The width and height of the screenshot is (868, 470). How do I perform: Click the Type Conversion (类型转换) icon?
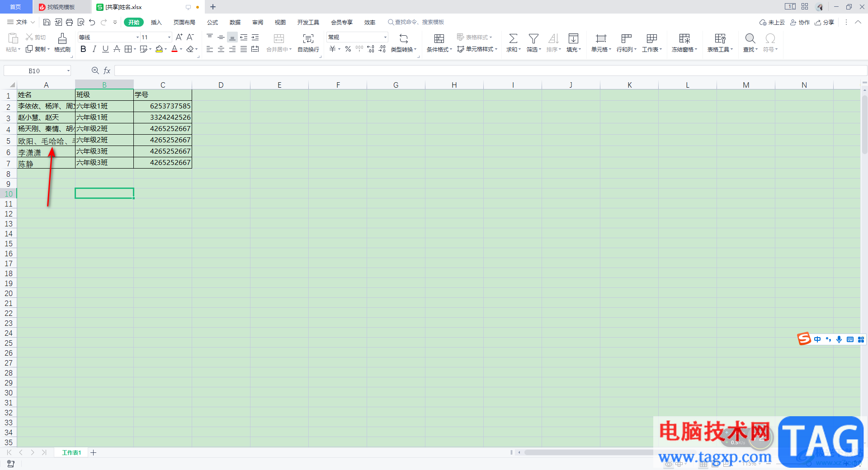pos(404,38)
